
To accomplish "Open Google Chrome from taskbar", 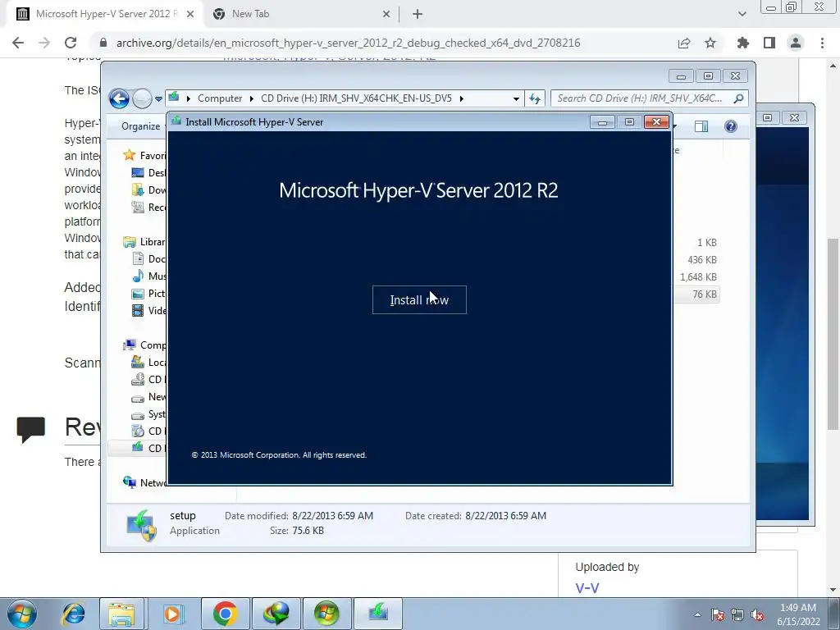I will [x=225, y=614].
